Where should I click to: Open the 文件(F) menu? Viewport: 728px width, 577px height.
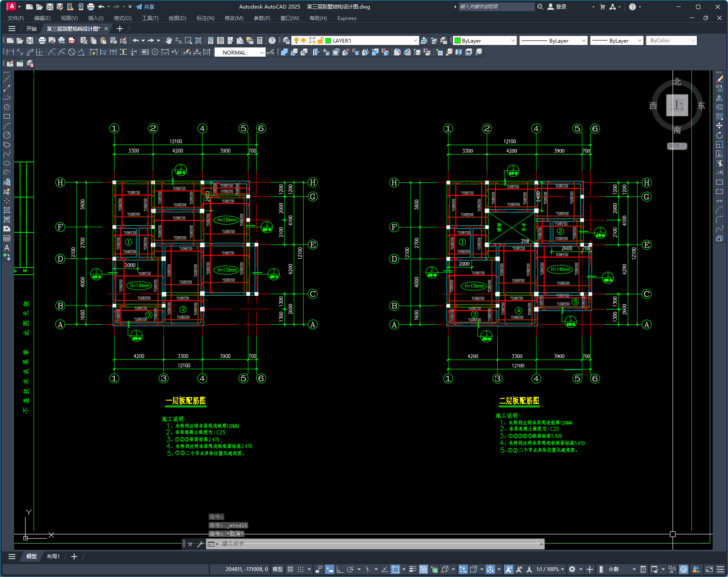[x=16, y=18]
